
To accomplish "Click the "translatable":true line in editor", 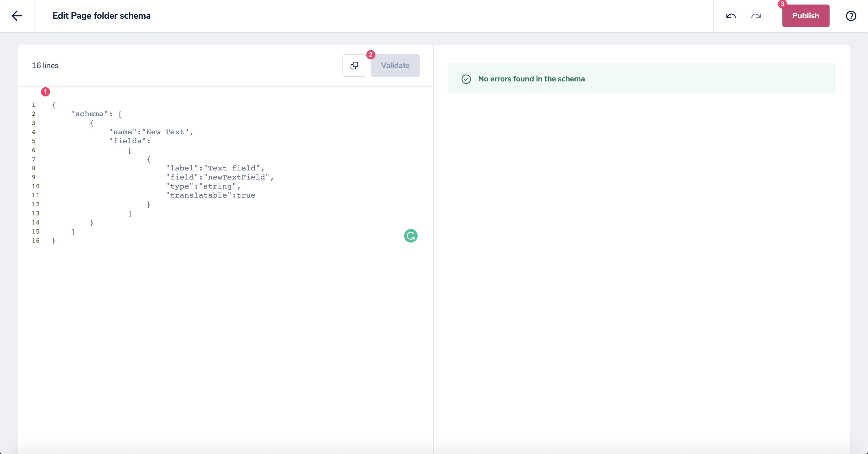I will pos(210,196).
